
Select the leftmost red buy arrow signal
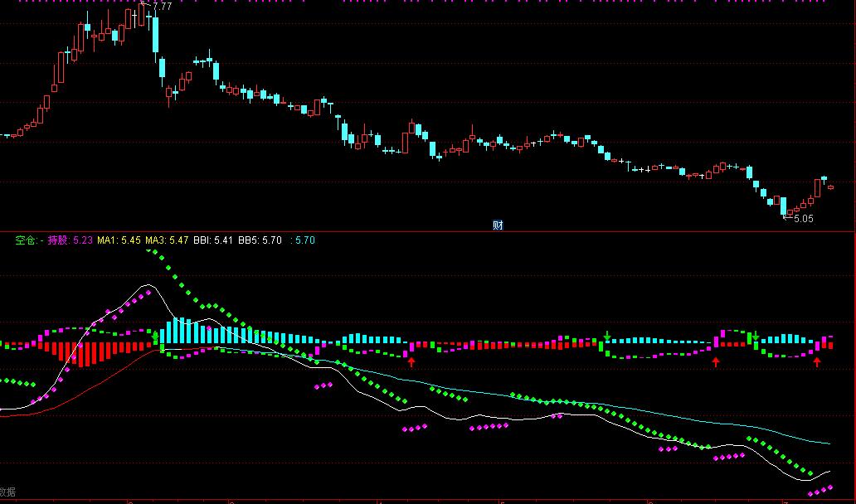click(x=411, y=361)
